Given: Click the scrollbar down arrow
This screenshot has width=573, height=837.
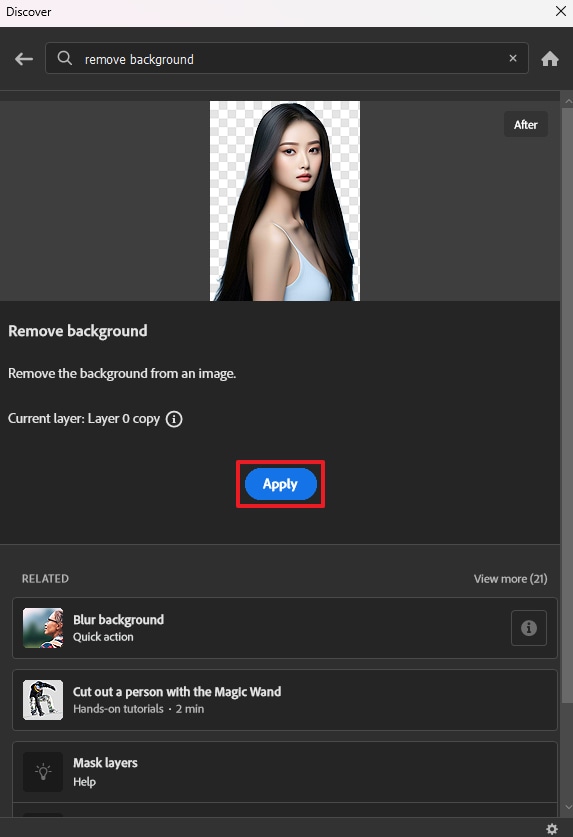Looking at the screenshot, I should 567,808.
